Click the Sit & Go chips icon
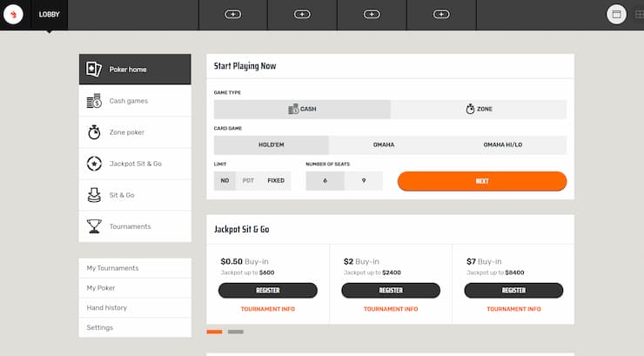Image resolution: width=644 pixels, height=356 pixels. click(x=94, y=195)
